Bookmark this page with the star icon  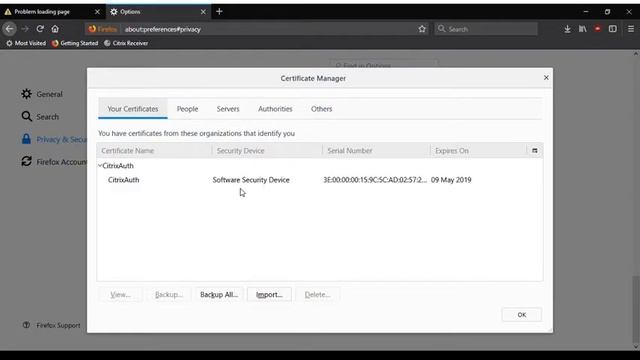[422, 29]
